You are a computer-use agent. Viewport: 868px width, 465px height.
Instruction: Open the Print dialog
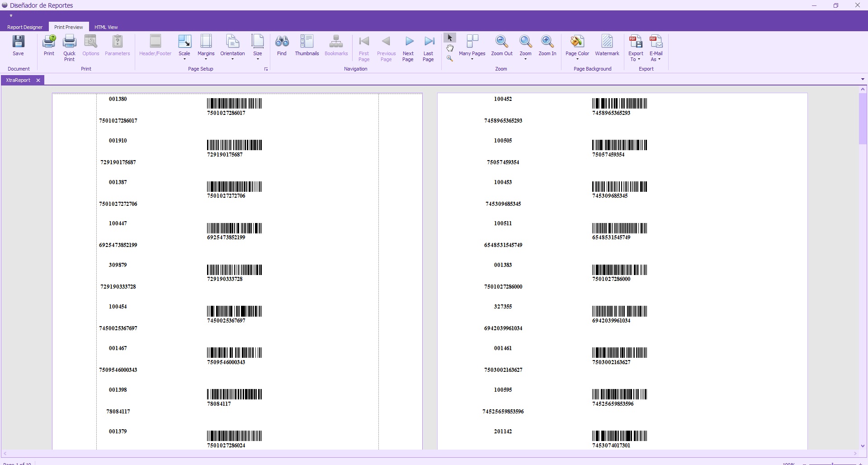(49, 45)
